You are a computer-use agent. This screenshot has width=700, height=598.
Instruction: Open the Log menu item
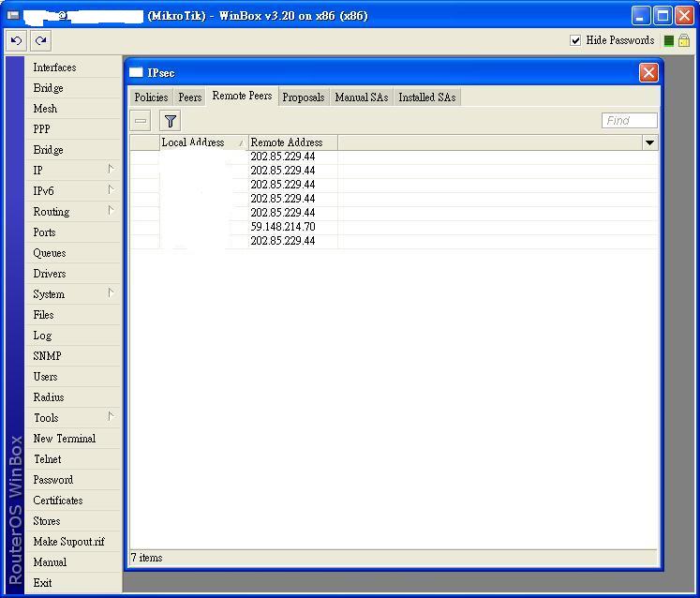[73, 336]
